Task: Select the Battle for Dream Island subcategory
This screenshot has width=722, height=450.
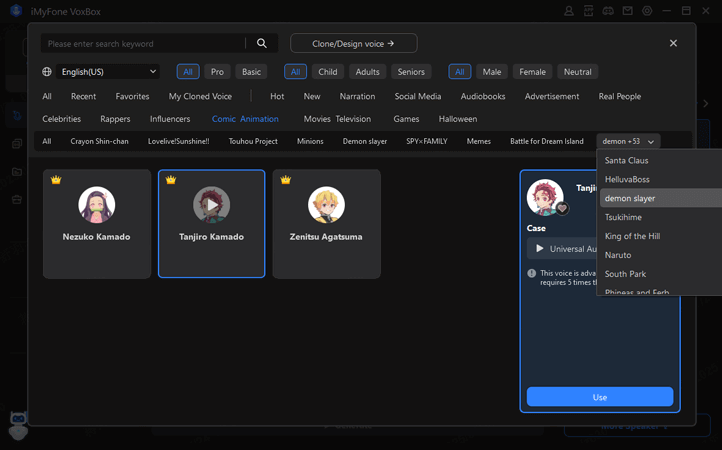Action: pos(547,141)
